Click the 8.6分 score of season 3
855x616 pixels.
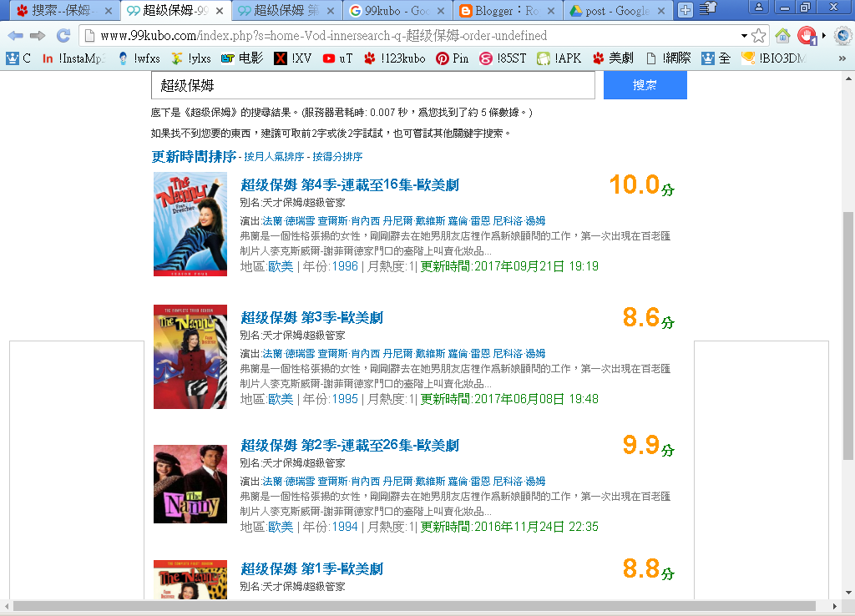click(x=649, y=318)
